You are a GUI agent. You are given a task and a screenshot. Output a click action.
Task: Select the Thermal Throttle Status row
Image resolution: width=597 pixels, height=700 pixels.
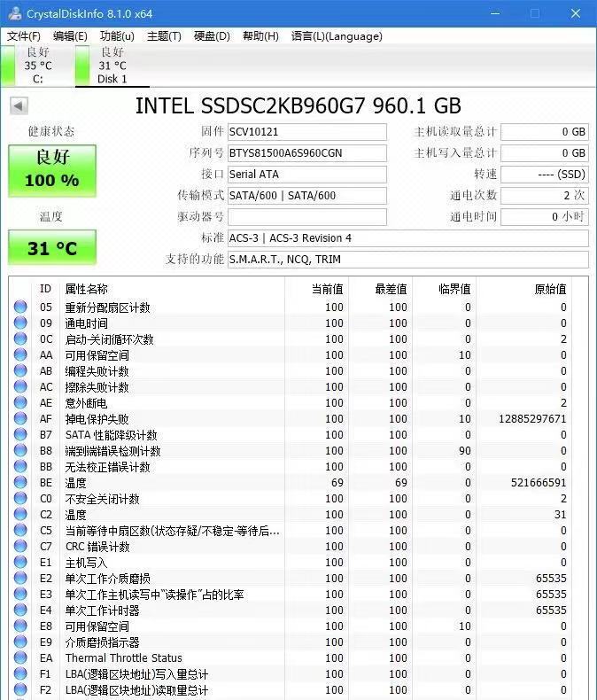(291, 658)
